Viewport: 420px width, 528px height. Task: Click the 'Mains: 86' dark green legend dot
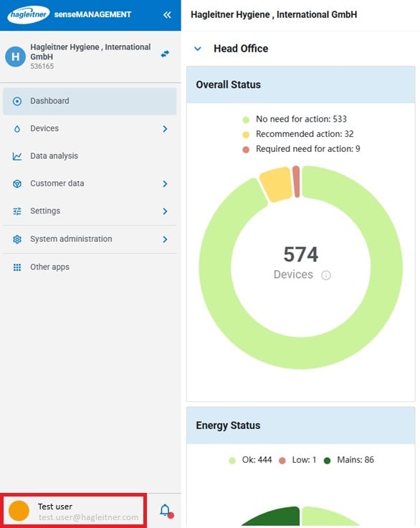327,461
